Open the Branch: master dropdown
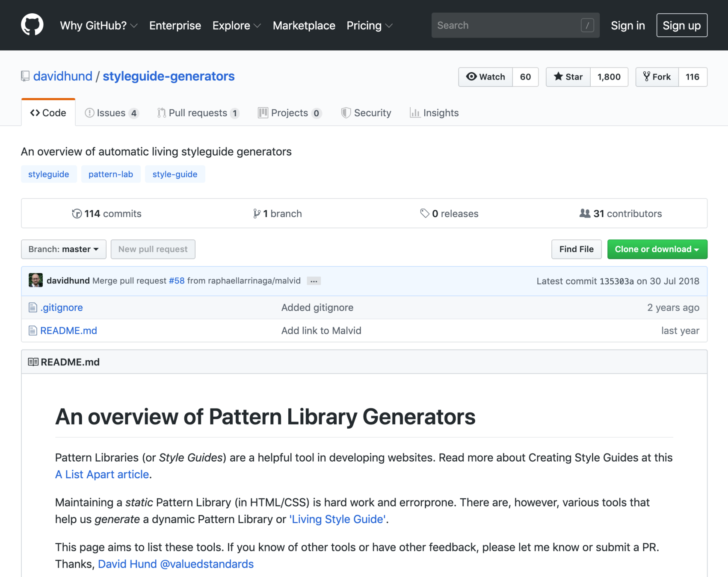 (64, 249)
